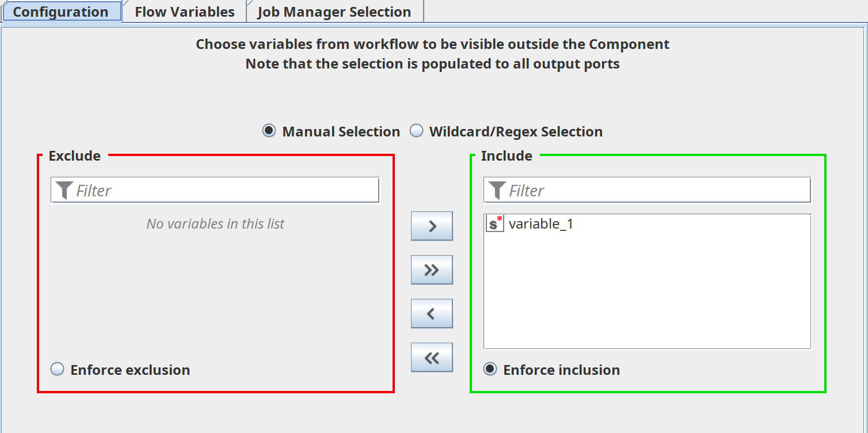Enable Enforce exclusion
868x433 pixels.
[57, 369]
